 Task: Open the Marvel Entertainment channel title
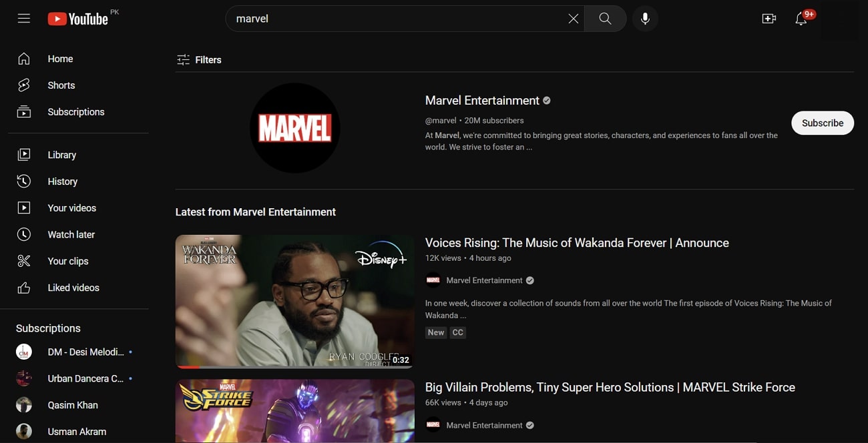(482, 101)
